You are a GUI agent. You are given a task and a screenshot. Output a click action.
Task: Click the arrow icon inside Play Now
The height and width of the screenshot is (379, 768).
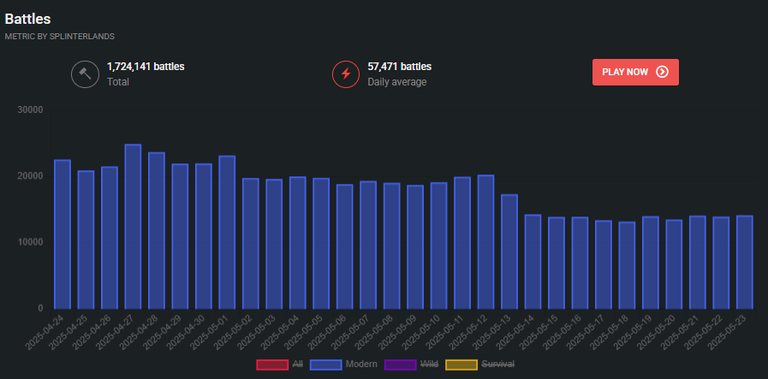[x=662, y=72]
